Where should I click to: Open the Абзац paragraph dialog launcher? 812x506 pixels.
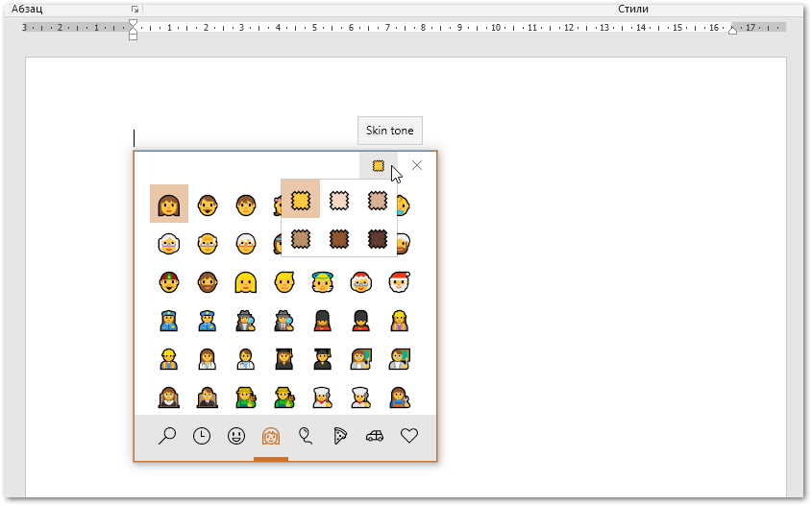[135, 10]
